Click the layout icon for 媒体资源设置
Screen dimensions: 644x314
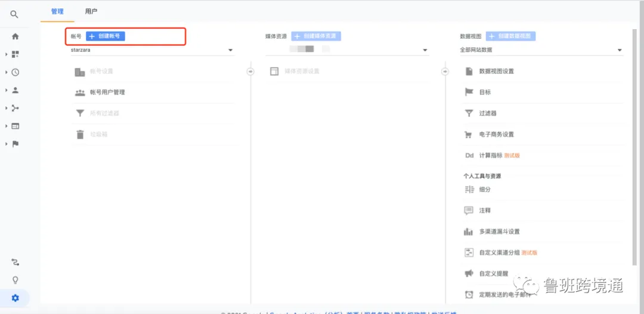(x=274, y=72)
